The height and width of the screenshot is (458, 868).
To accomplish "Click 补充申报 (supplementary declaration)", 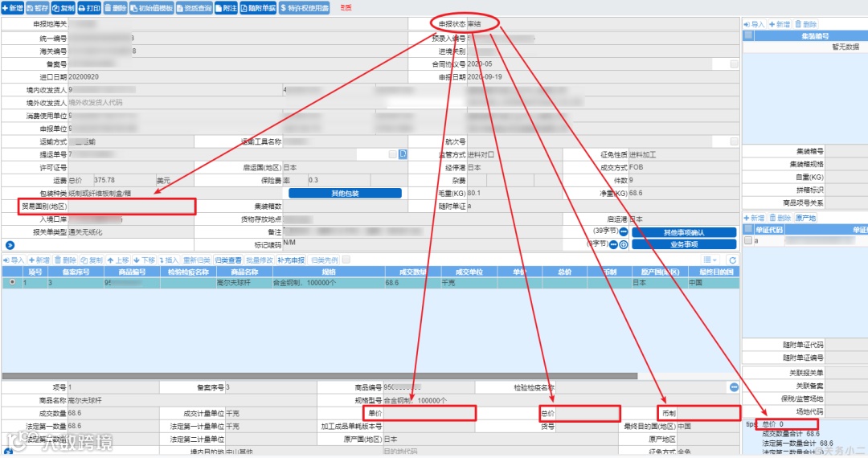I will click(291, 260).
